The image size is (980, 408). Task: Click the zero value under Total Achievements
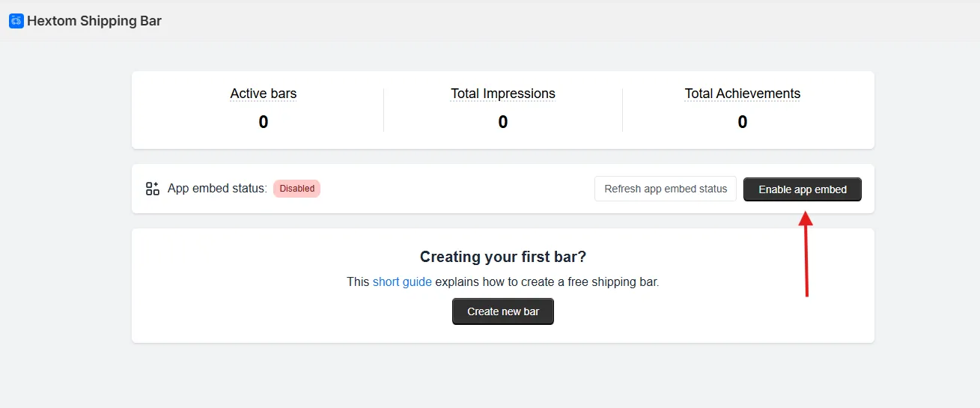743,122
